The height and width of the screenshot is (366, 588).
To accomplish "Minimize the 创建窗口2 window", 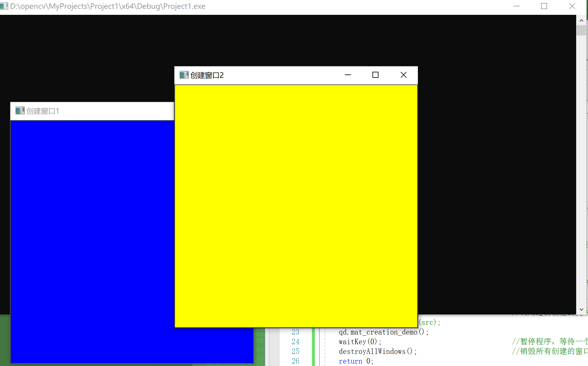I will 348,75.
